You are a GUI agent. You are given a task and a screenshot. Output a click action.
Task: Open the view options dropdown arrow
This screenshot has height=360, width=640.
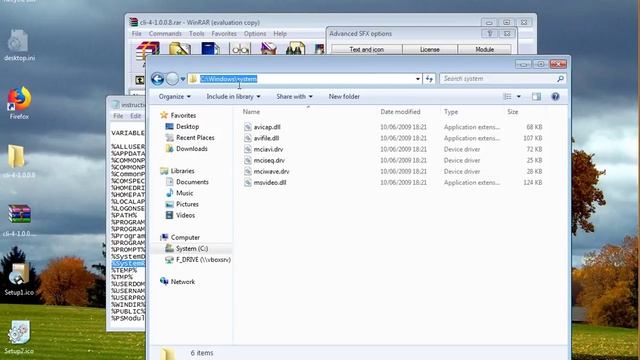click(518, 97)
